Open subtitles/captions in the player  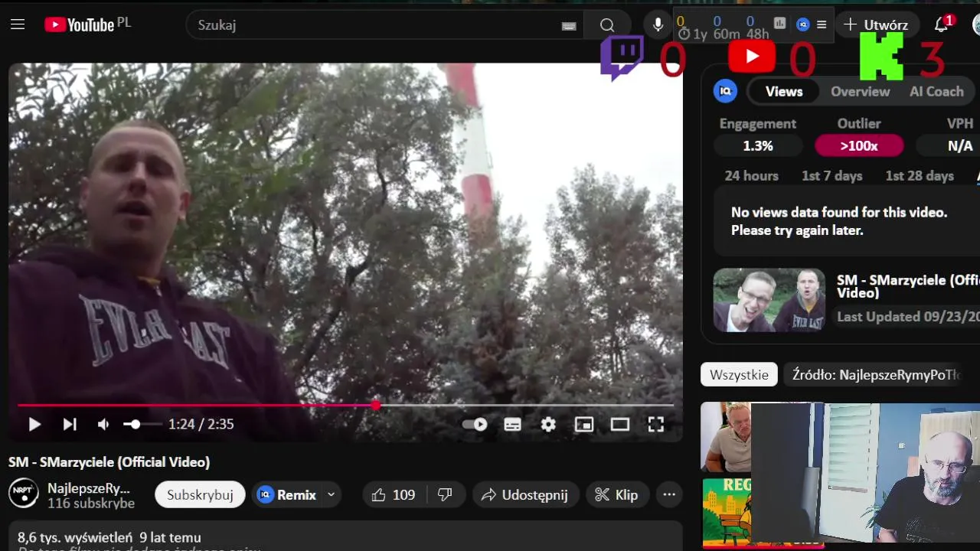pos(513,424)
